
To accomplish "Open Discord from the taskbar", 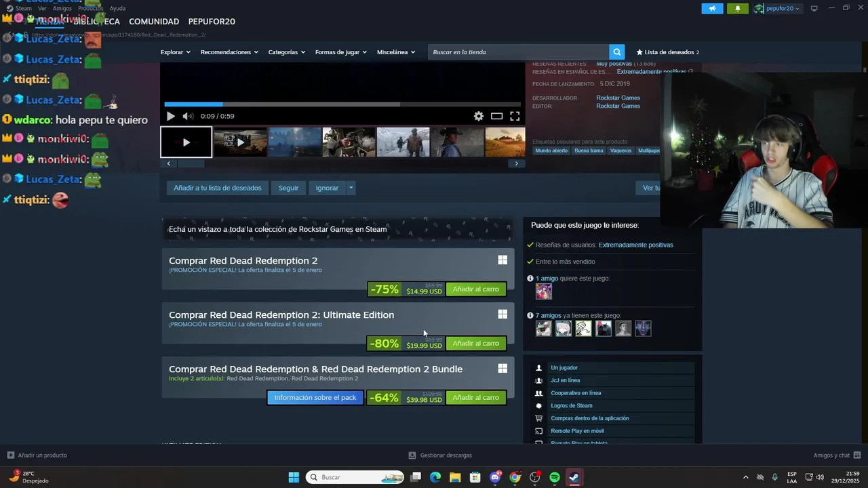I will [495, 477].
